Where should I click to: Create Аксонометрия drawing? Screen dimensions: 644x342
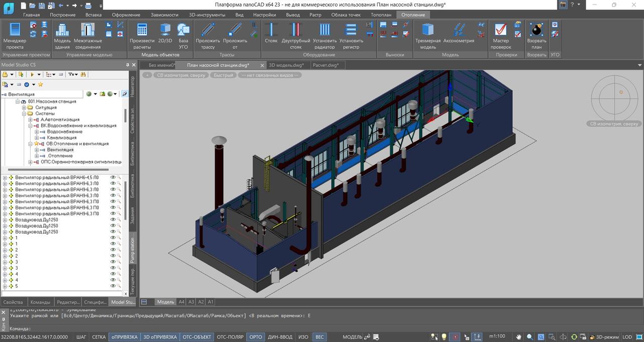pos(459,33)
